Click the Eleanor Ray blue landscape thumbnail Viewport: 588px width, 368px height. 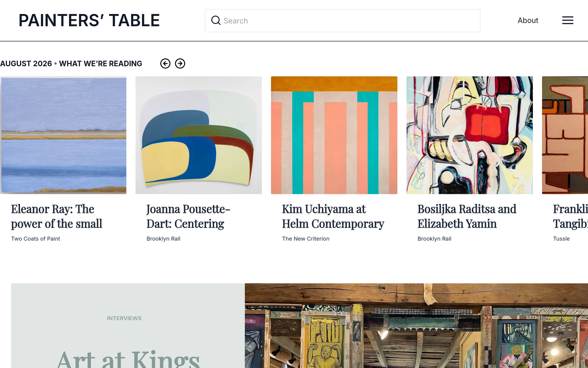63,135
